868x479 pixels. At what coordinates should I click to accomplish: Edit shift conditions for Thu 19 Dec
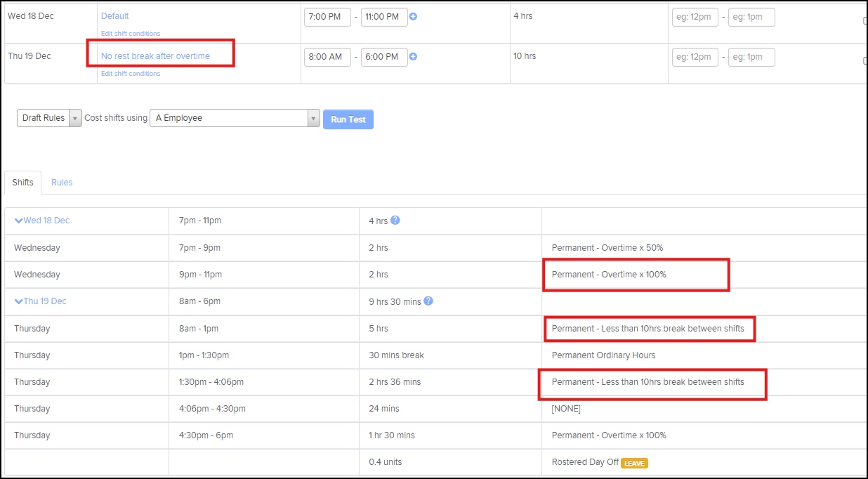[x=131, y=74]
